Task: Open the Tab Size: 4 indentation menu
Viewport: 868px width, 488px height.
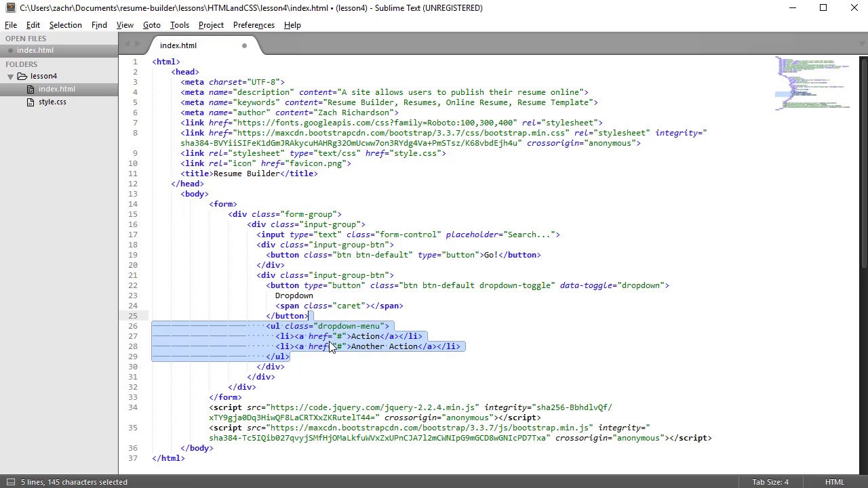Action: pos(770,482)
